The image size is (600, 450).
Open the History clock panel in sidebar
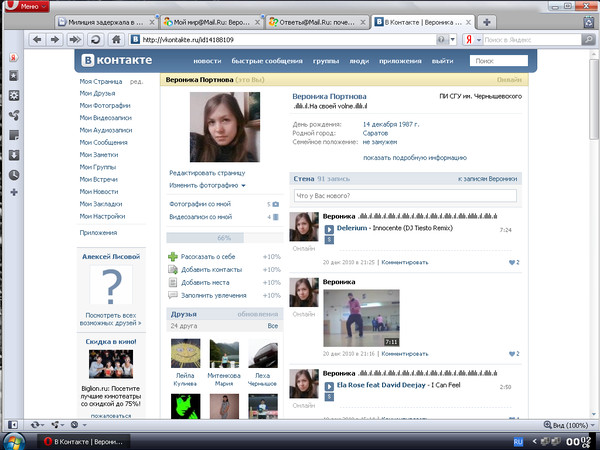click(14, 175)
